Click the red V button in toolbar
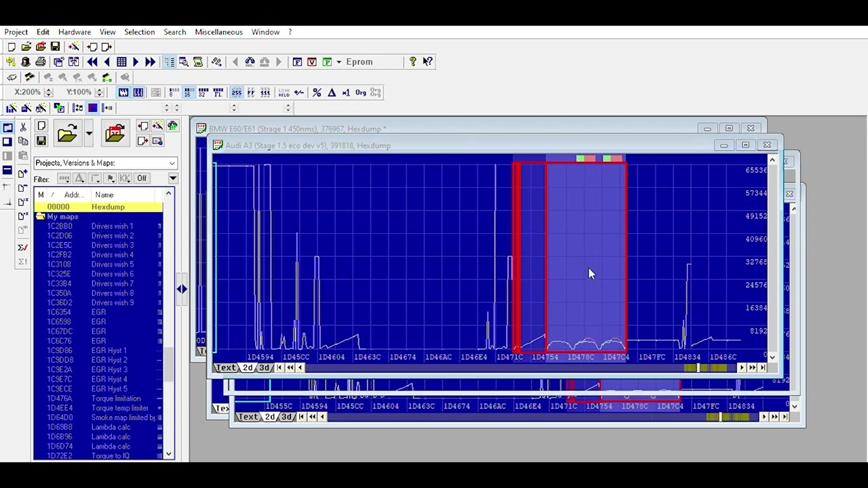The image size is (868, 488). click(x=312, y=62)
